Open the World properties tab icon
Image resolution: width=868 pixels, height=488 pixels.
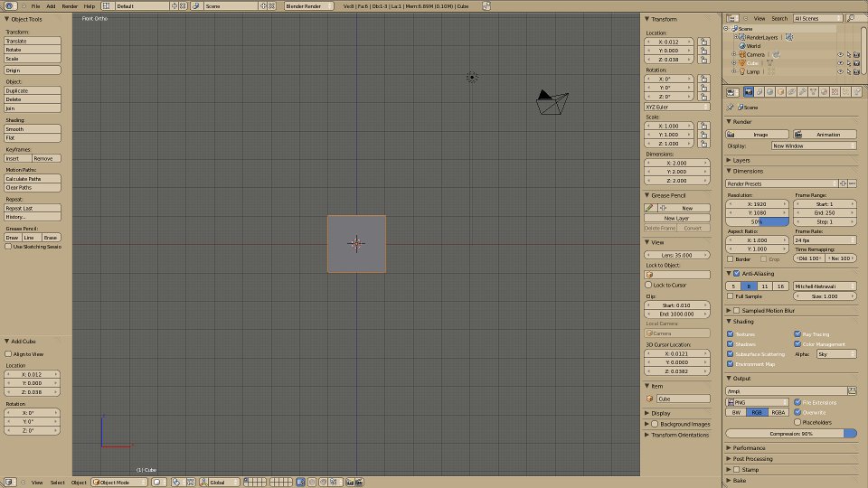point(770,92)
